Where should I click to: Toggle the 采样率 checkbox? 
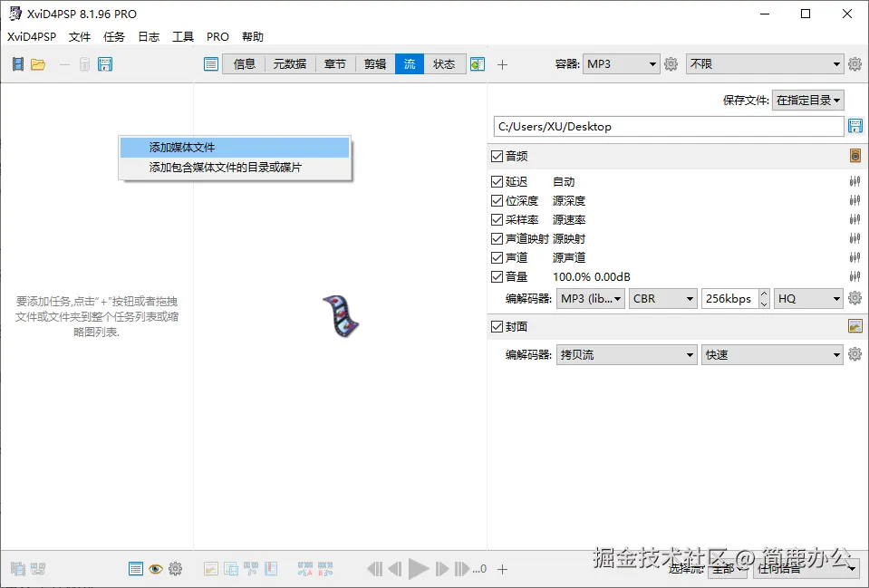click(497, 219)
